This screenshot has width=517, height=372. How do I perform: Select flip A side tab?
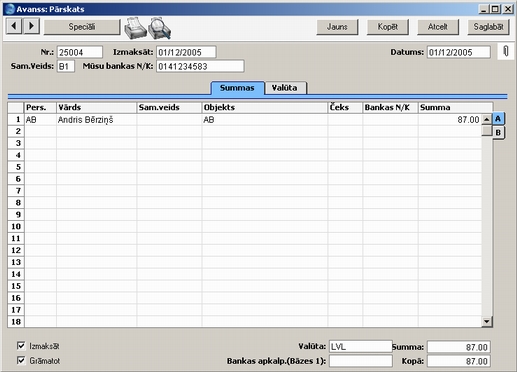498,119
